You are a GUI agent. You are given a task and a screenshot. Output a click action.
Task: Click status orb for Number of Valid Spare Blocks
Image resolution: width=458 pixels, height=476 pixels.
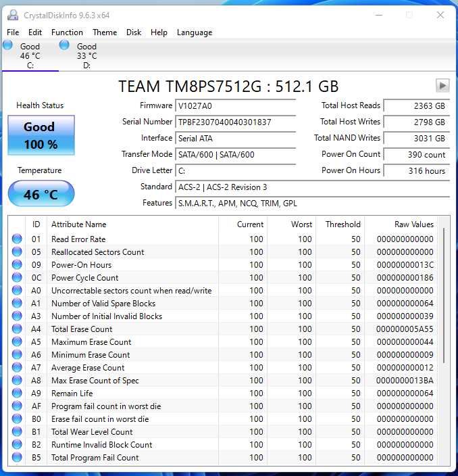(x=17, y=303)
